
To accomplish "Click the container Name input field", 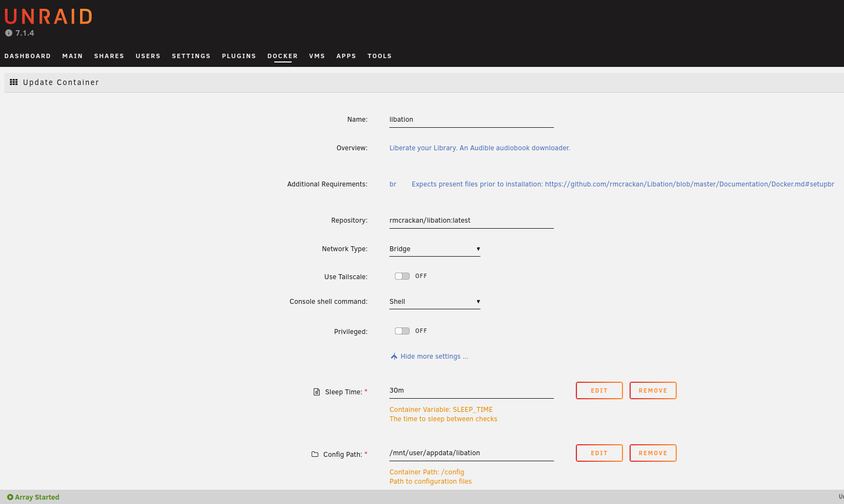I will [x=472, y=120].
